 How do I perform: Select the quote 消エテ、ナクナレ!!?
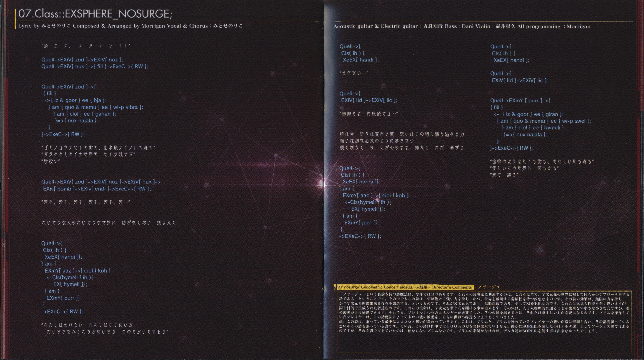point(86,46)
